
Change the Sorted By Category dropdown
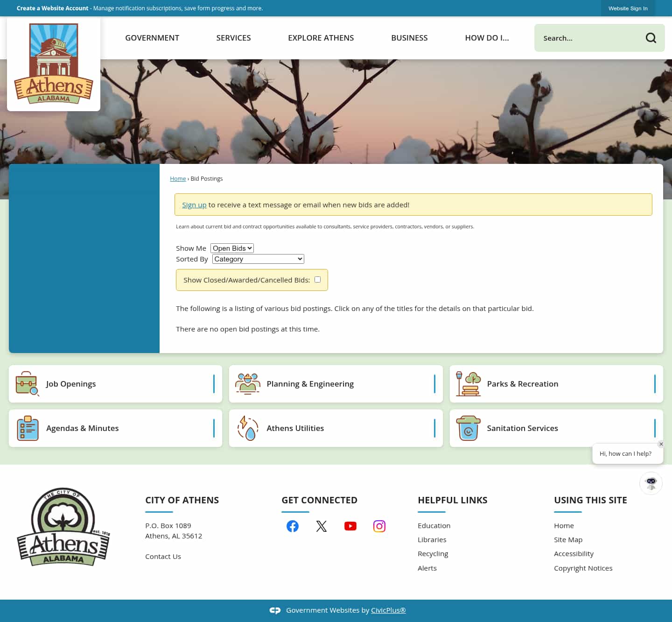click(x=258, y=259)
